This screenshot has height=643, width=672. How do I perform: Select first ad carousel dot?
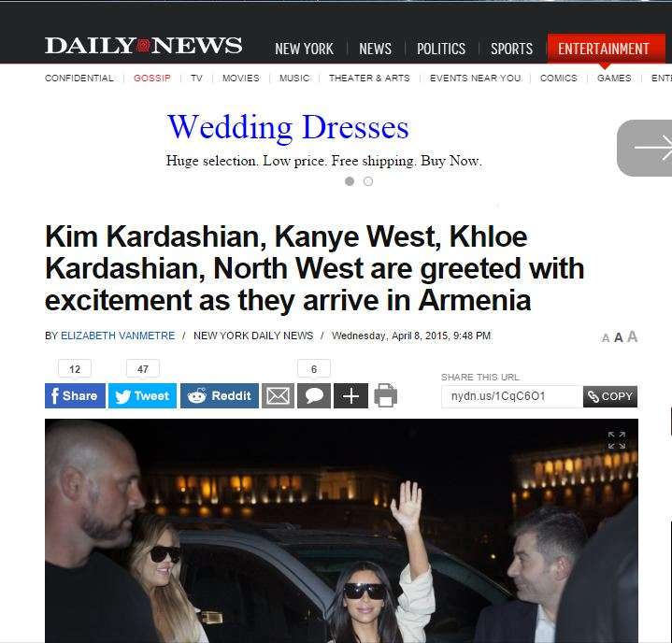[x=350, y=181]
